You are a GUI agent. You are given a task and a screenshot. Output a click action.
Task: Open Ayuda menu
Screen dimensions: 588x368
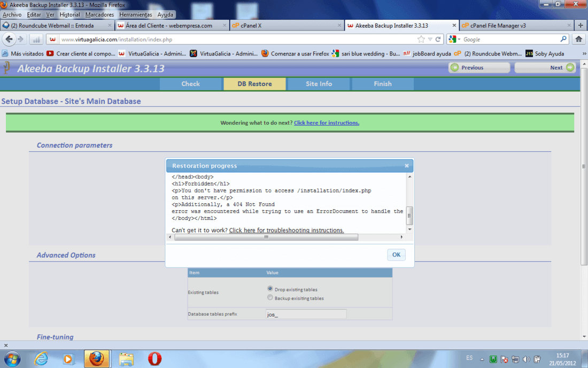pos(165,14)
